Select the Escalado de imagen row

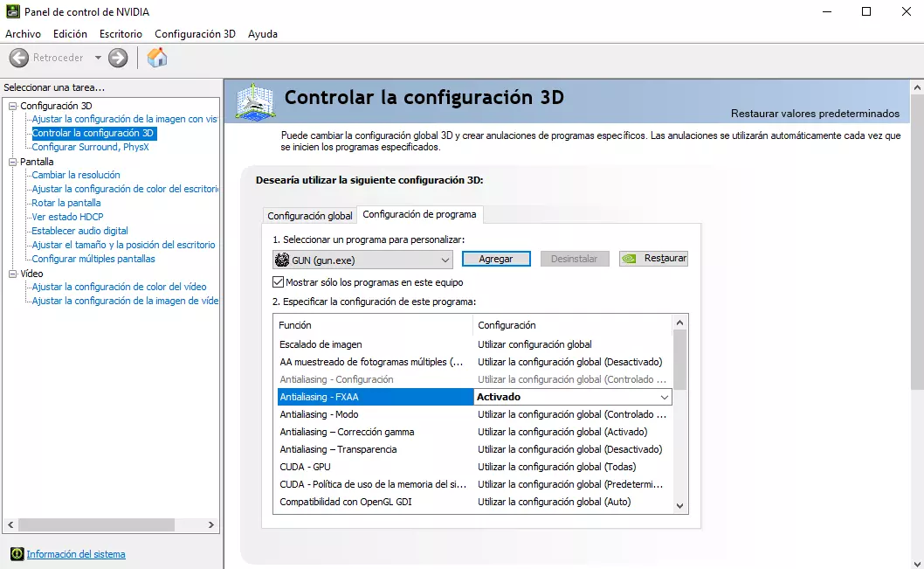pyautogui.click(x=474, y=344)
